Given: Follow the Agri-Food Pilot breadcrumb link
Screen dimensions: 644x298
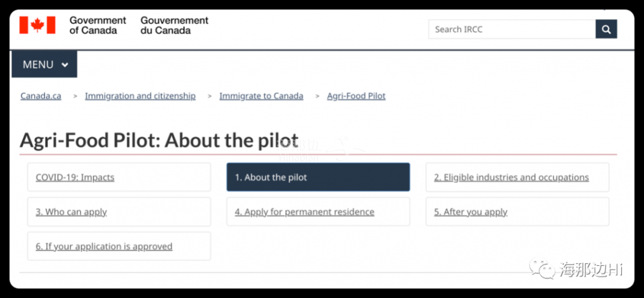Looking at the screenshot, I should [356, 96].
